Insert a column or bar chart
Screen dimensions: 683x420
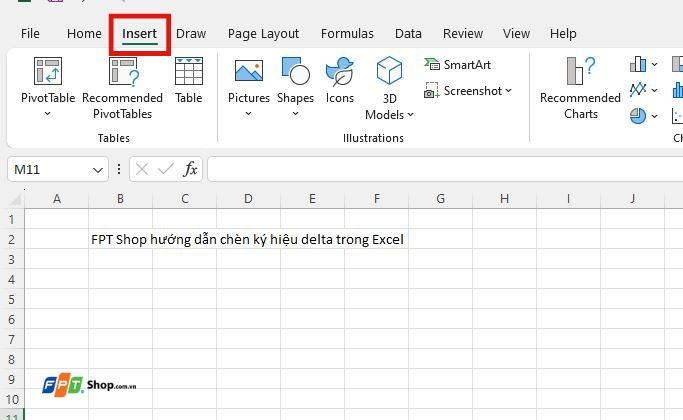pos(638,64)
